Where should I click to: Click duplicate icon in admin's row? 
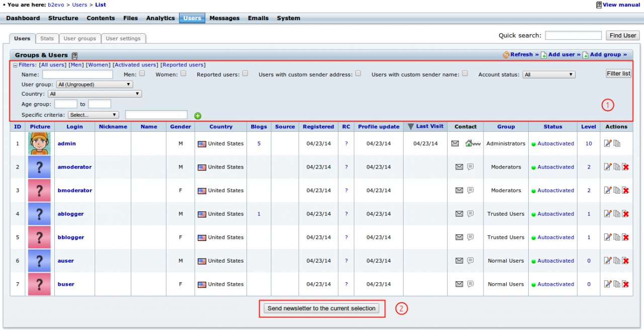tap(617, 144)
